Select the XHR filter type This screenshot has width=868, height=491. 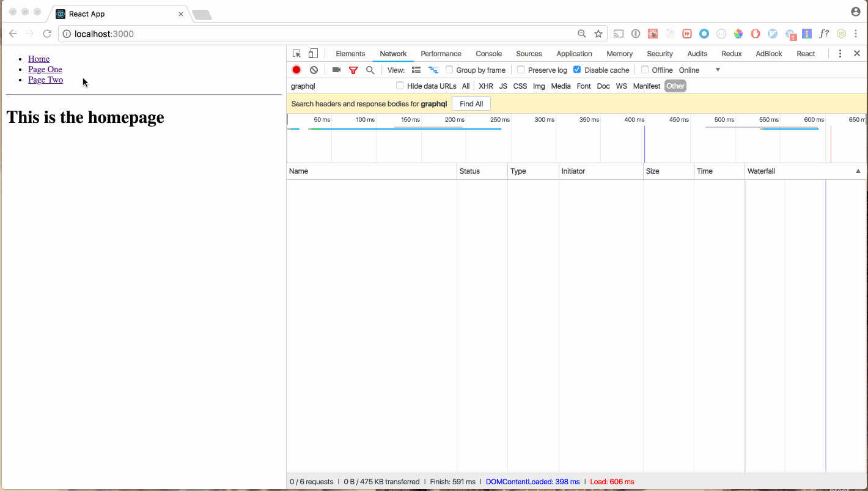click(486, 86)
